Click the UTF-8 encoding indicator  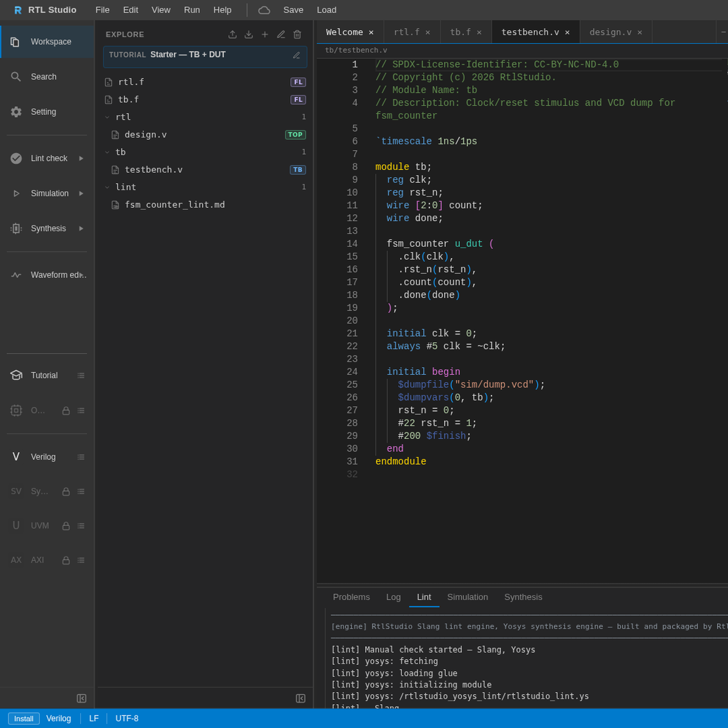click(127, 719)
